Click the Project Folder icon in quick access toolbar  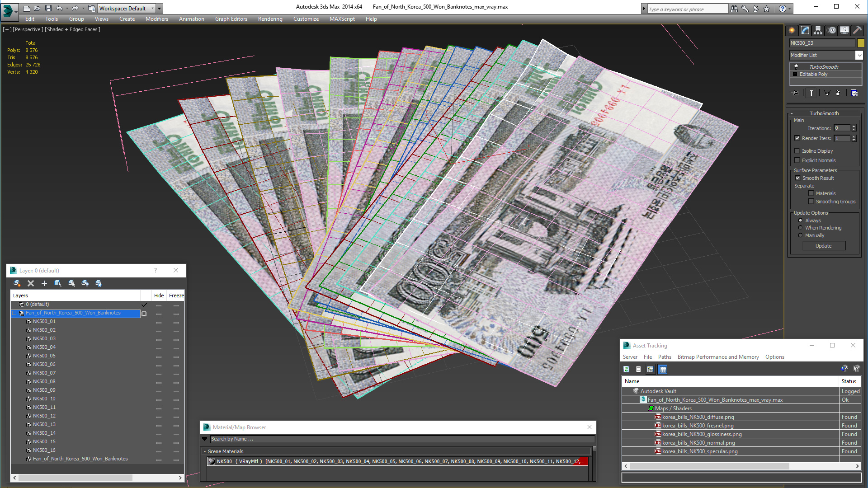(91, 8)
